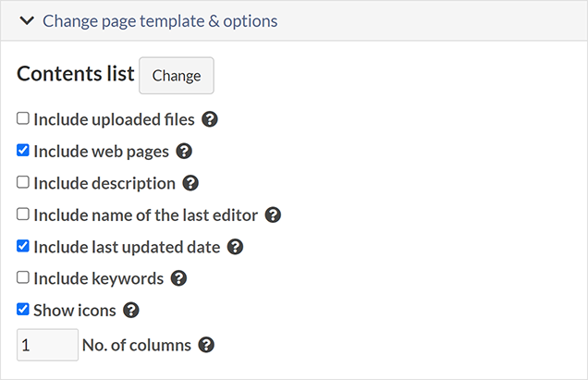
Task: Disable Include last updated date checkbox
Action: 23,247
